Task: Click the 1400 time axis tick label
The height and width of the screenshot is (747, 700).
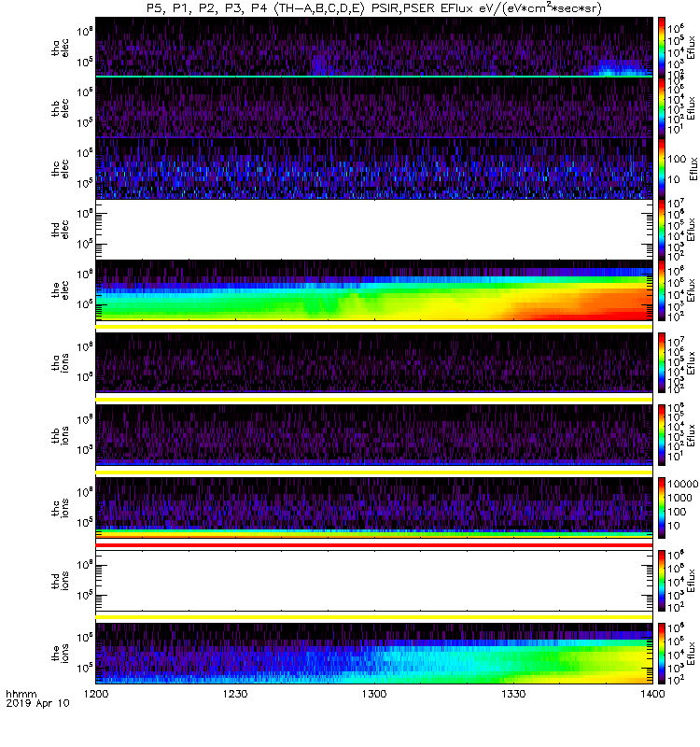Action: [x=652, y=694]
